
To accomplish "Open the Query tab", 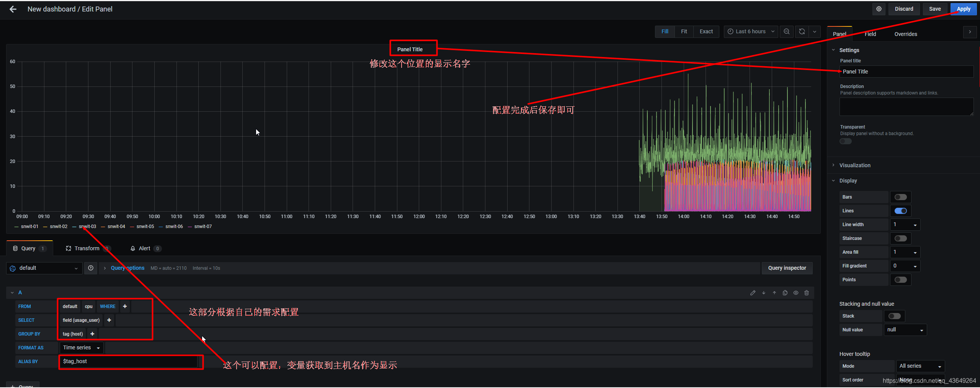I will [29, 248].
